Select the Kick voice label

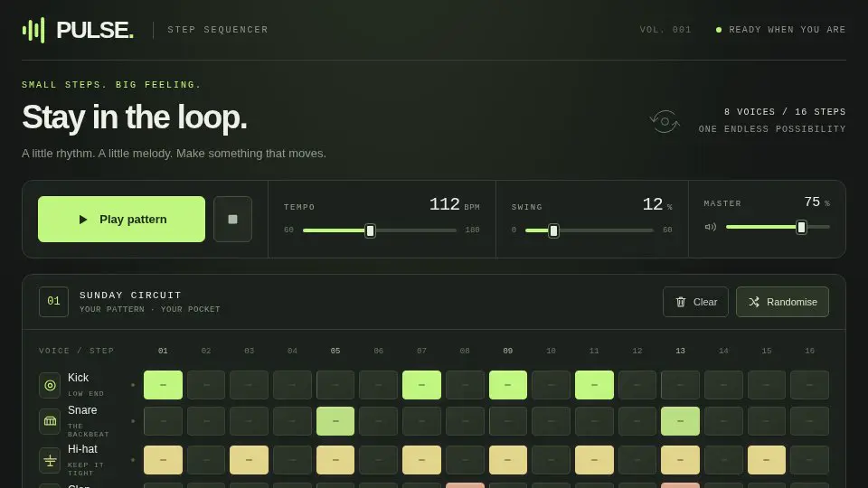(x=78, y=378)
